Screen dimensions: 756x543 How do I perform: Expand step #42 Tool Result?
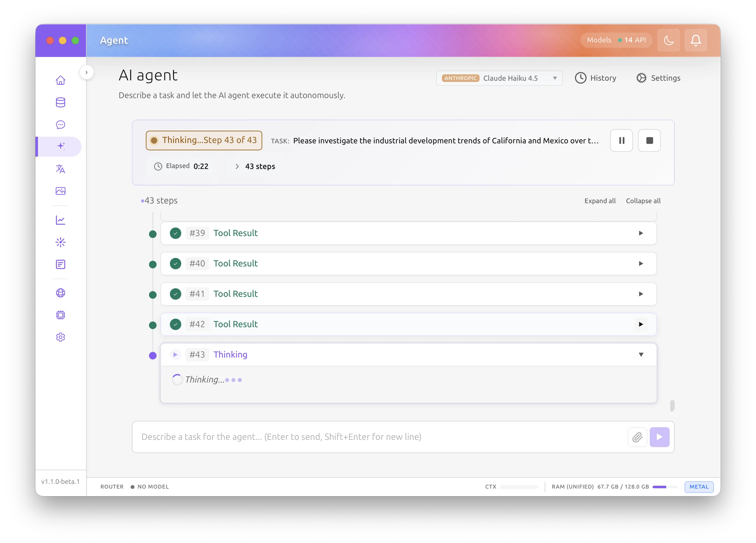640,324
